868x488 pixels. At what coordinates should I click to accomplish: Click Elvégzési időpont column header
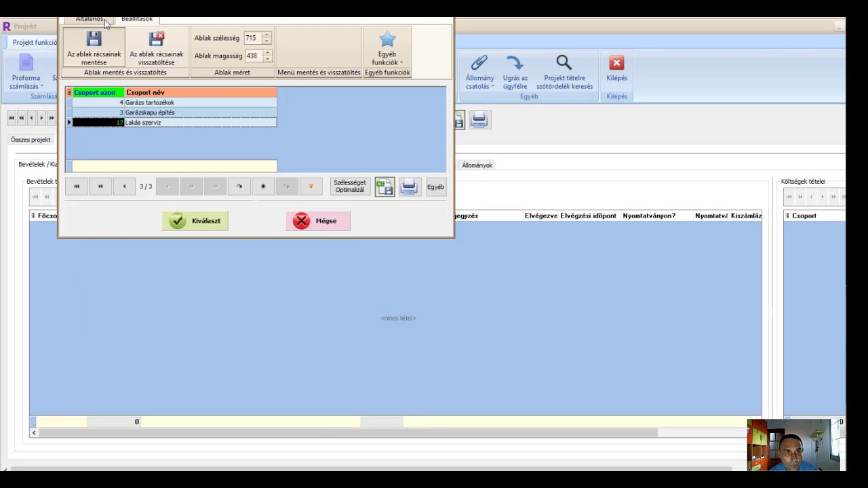588,216
